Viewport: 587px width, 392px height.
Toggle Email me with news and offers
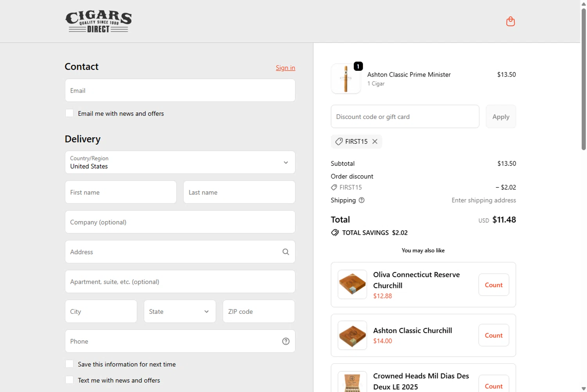click(69, 113)
